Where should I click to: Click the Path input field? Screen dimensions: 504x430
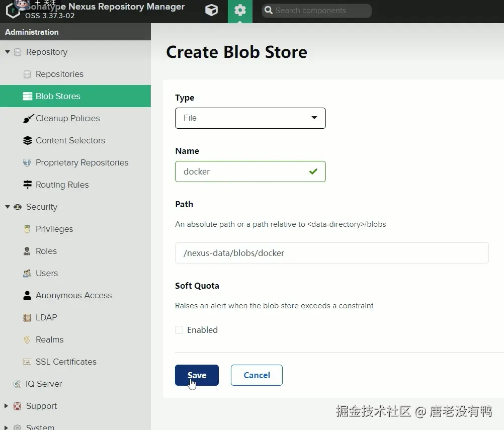point(331,253)
